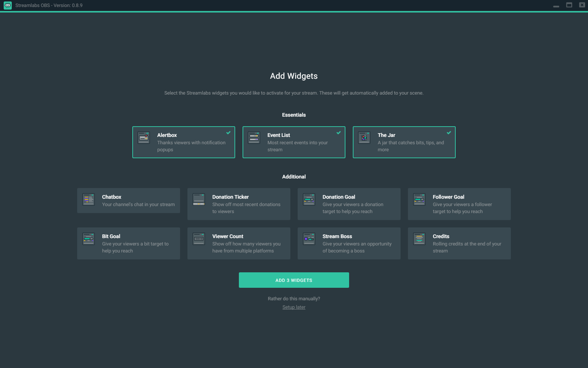The image size is (588, 368).
Task: Click the 'Streamlabs OBS - Version: 0.8.9' title
Action: tap(49, 6)
